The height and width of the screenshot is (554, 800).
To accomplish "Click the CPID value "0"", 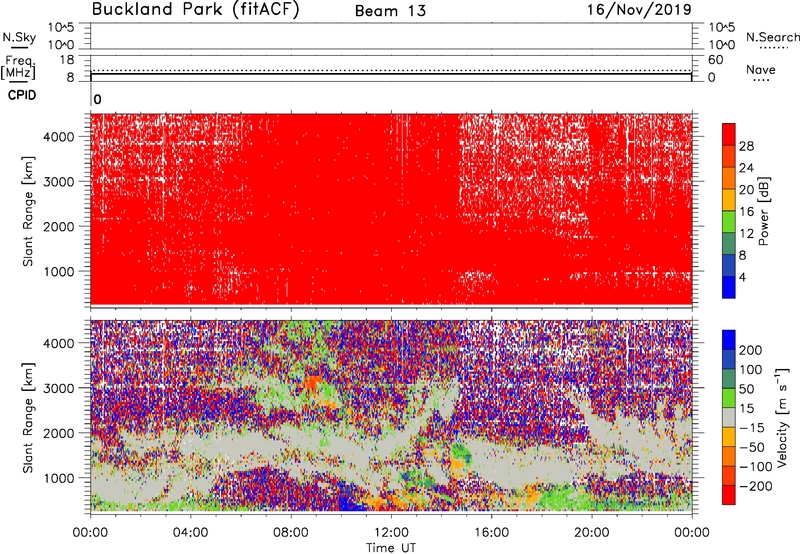I will (97, 100).
